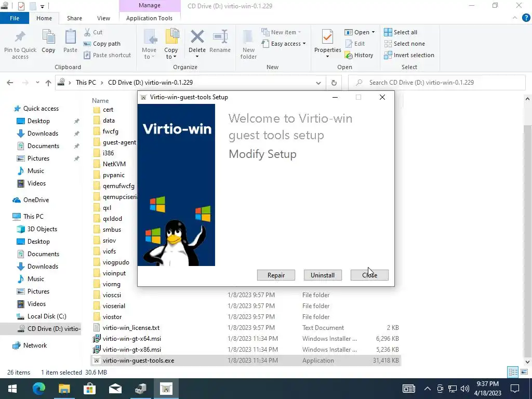Go back with the back arrow
Screen dimensions: 532x399
point(10,83)
